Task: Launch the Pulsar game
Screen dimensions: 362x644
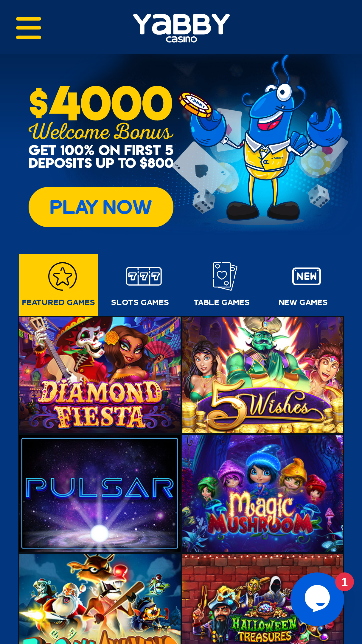Action: [100, 493]
